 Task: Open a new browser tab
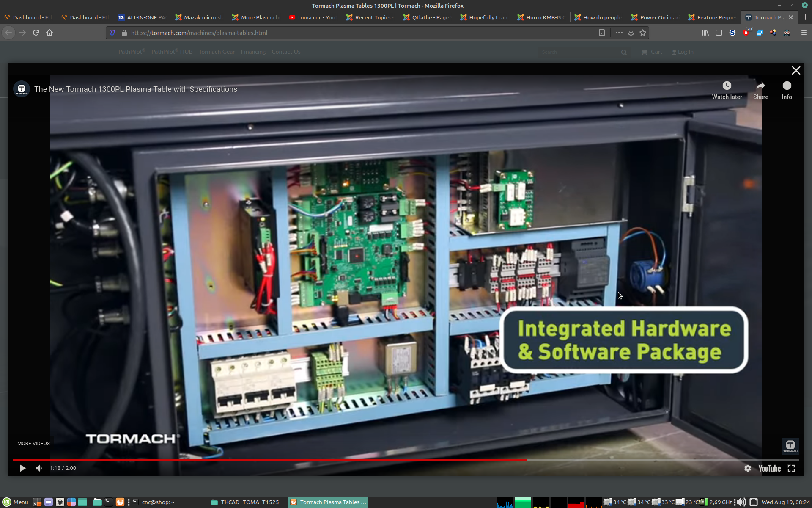pos(805,17)
